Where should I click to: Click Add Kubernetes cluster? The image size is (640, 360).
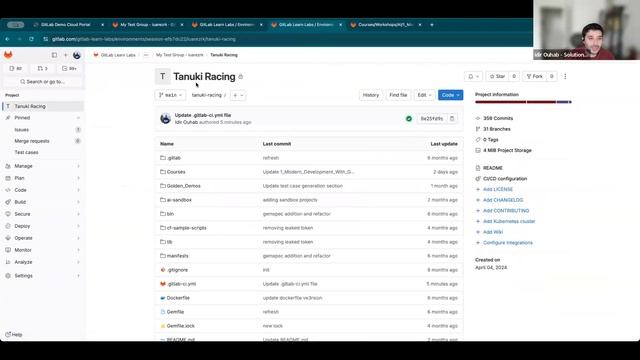[x=509, y=221]
